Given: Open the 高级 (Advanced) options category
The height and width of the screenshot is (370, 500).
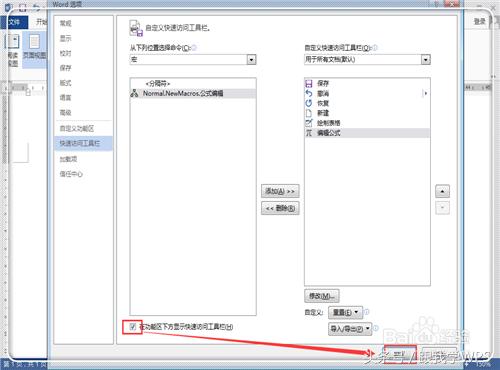Looking at the screenshot, I should point(65,112).
